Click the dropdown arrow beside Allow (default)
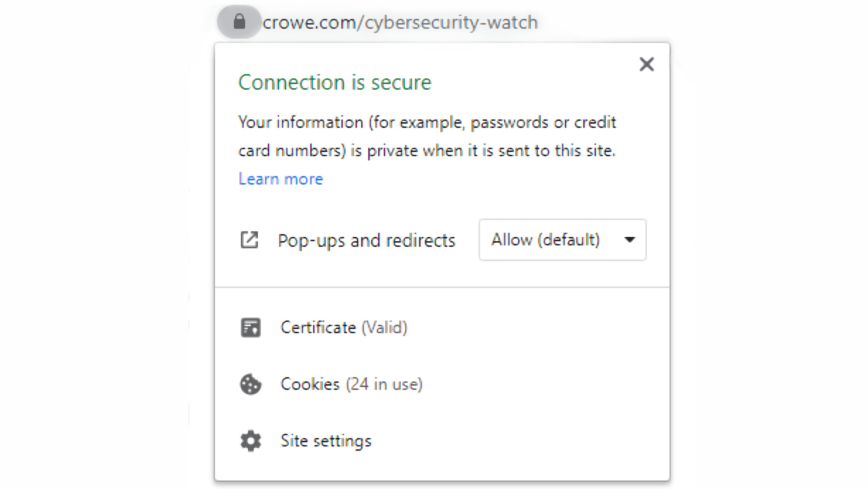The width and height of the screenshot is (868, 489). click(x=630, y=240)
